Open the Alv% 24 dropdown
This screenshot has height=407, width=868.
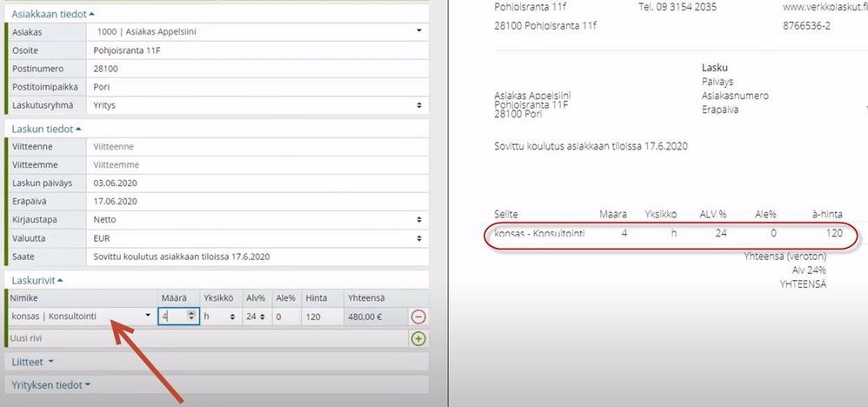(x=257, y=317)
